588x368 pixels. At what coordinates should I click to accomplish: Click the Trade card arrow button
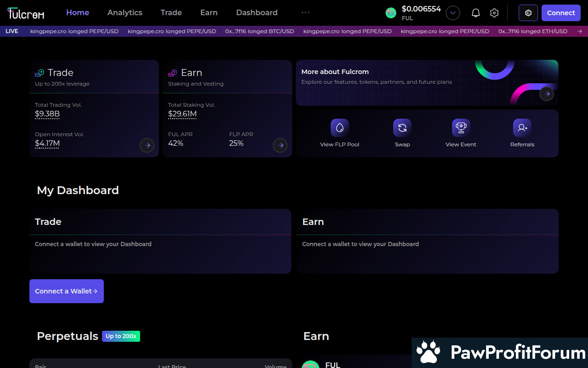click(147, 145)
